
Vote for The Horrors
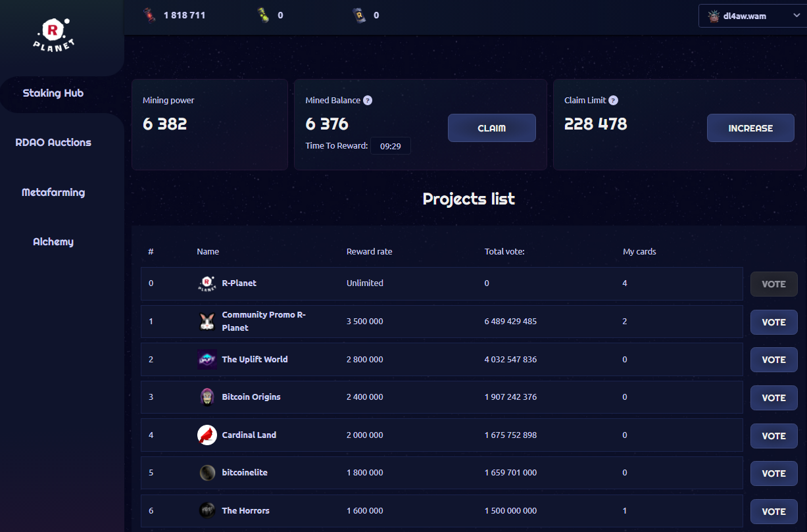[x=774, y=512]
